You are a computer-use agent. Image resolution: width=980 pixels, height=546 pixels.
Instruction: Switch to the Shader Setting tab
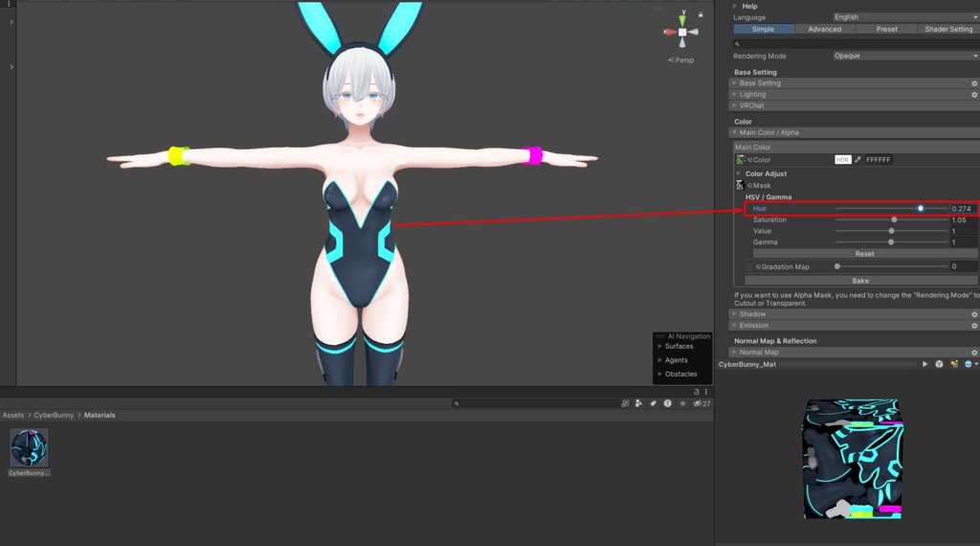pyautogui.click(x=948, y=29)
